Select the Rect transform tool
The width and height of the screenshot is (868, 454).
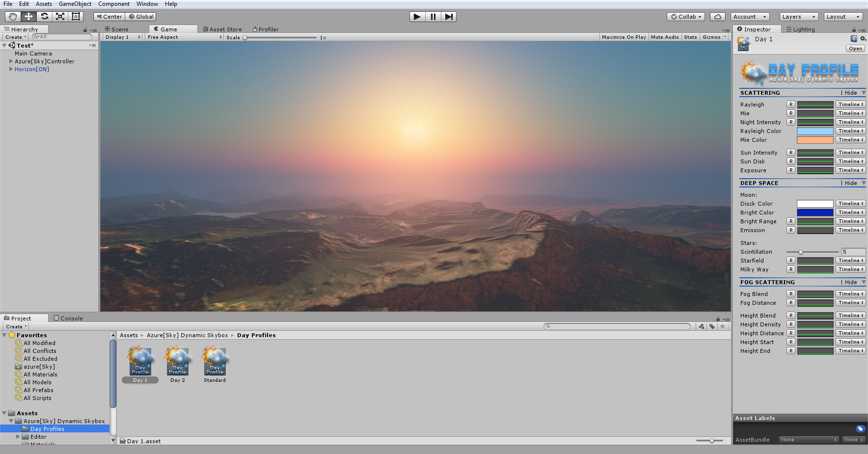click(x=76, y=16)
